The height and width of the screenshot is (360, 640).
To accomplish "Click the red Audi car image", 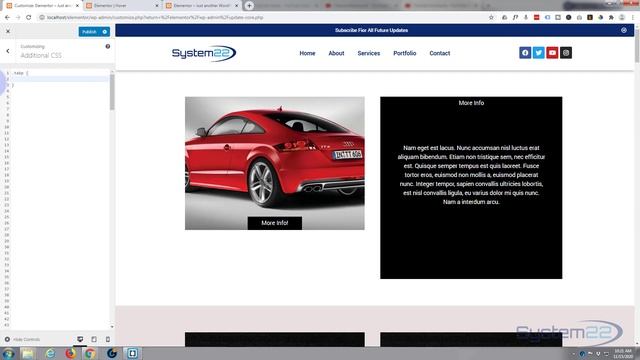I will (x=275, y=163).
